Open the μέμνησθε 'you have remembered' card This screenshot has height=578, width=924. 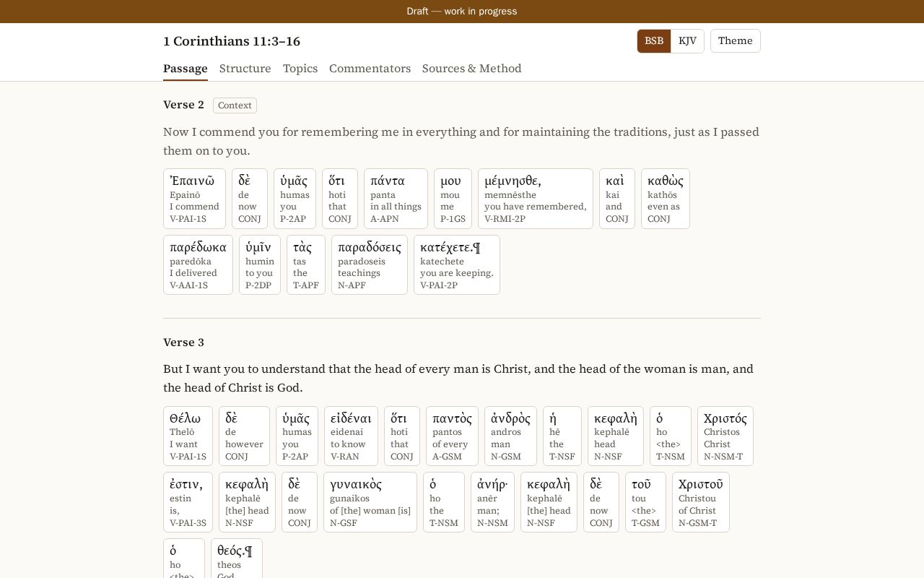[x=536, y=199]
